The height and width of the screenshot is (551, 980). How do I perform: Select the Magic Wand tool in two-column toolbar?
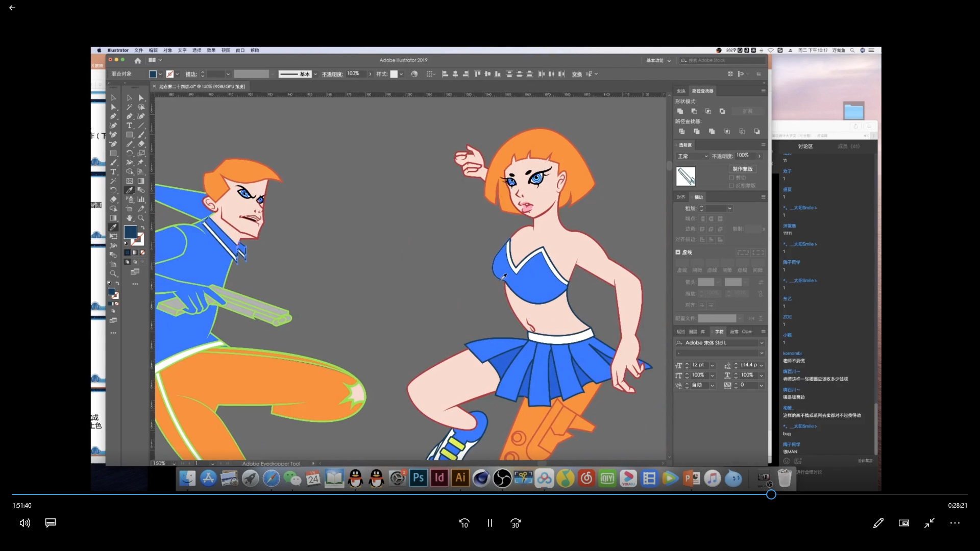(129, 107)
